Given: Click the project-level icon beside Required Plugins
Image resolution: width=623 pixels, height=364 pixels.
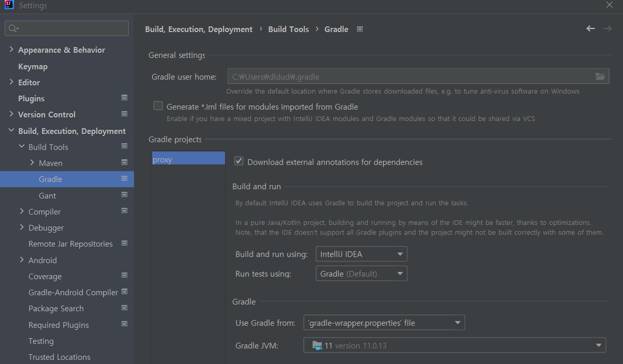Looking at the screenshot, I should click(x=124, y=324).
